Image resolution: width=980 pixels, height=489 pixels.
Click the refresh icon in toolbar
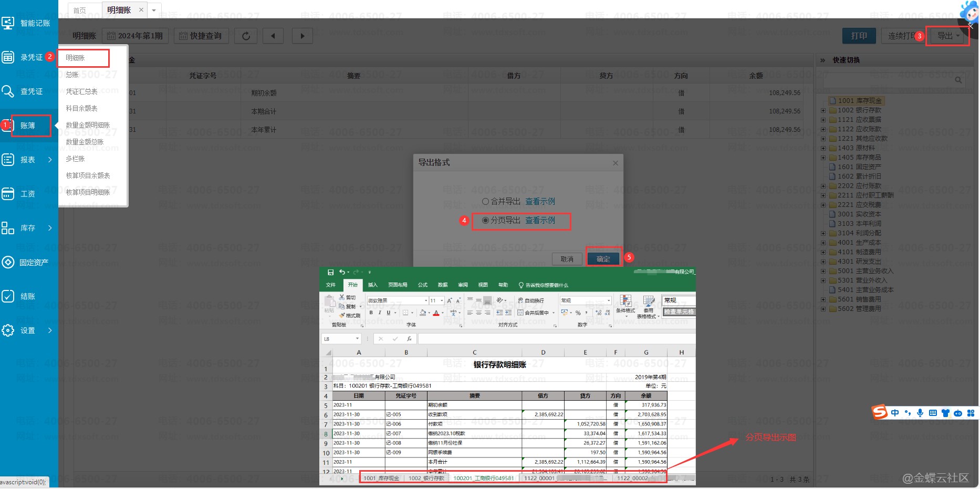(246, 36)
